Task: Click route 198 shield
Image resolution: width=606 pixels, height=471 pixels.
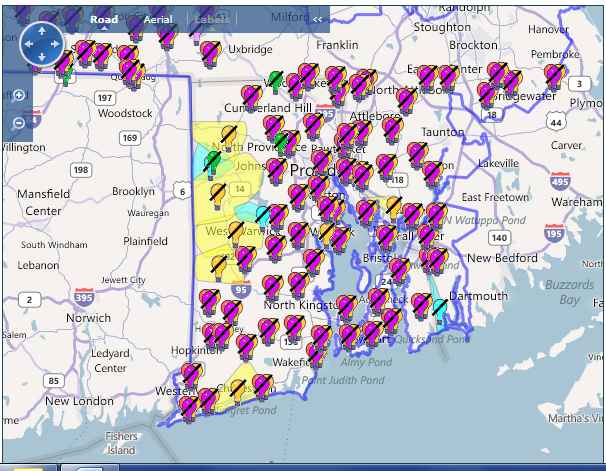Action: [81, 170]
